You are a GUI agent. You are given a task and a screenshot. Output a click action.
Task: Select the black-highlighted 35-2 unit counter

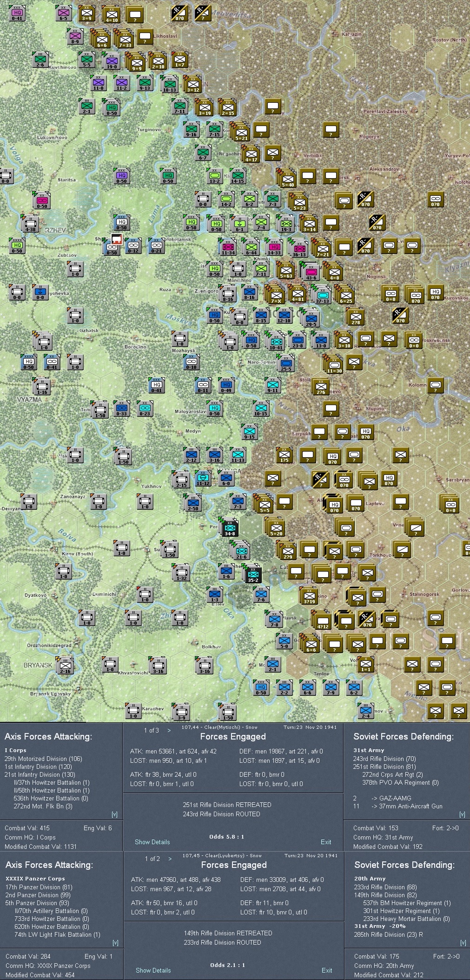[253, 574]
